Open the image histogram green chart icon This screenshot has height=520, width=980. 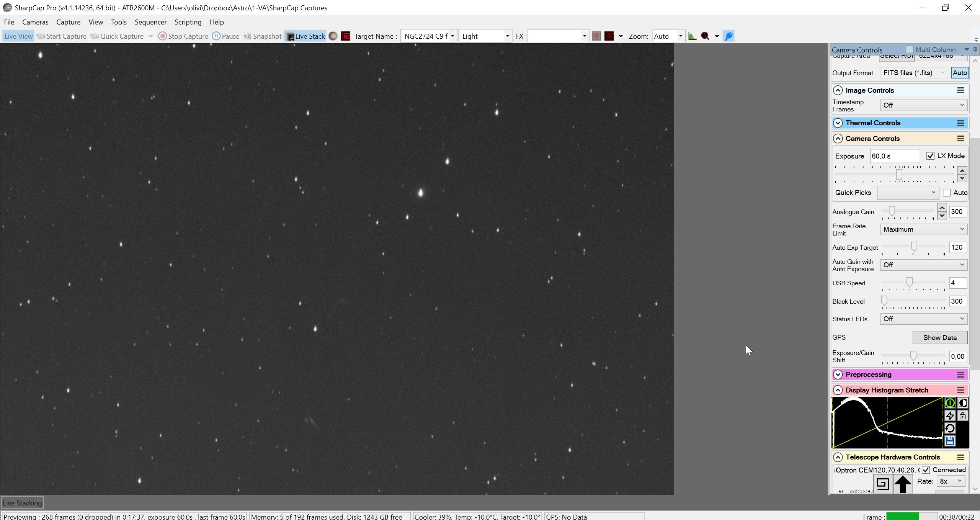pyautogui.click(x=692, y=36)
